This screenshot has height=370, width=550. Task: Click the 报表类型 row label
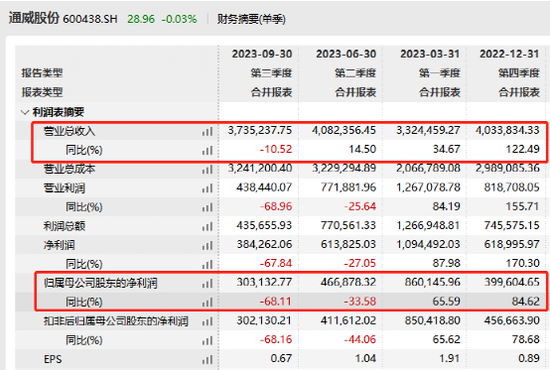tap(42, 92)
